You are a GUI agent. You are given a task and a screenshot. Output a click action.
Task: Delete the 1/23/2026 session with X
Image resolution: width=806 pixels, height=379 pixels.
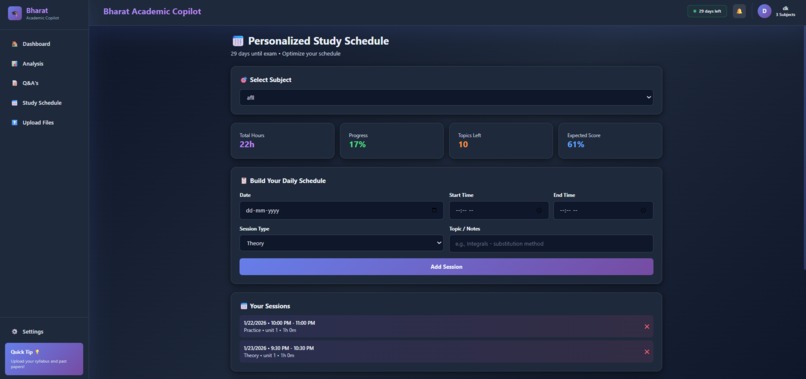coord(647,352)
